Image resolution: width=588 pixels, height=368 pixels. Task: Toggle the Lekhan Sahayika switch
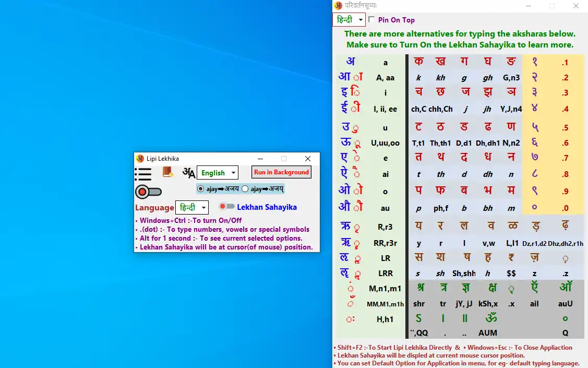click(227, 206)
